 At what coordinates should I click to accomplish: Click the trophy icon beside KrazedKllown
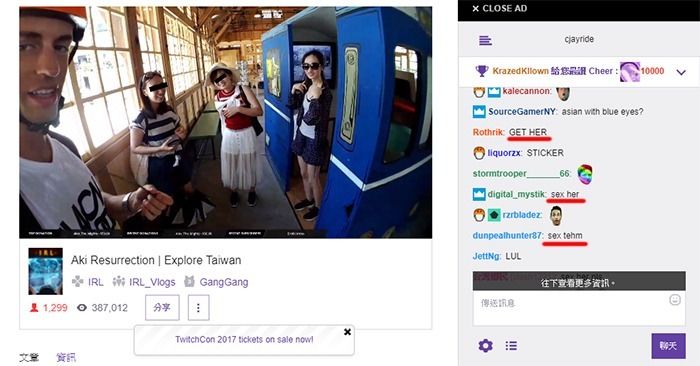click(482, 71)
